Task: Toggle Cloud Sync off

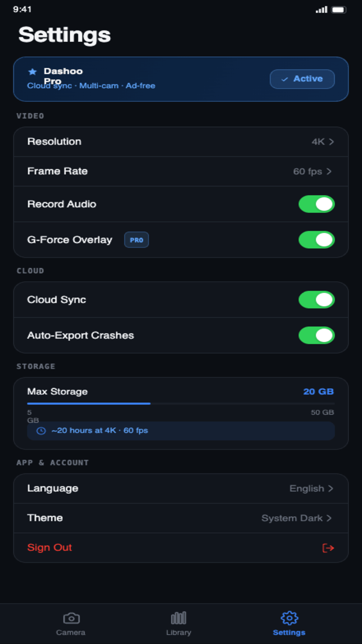Action: coord(316,300)
